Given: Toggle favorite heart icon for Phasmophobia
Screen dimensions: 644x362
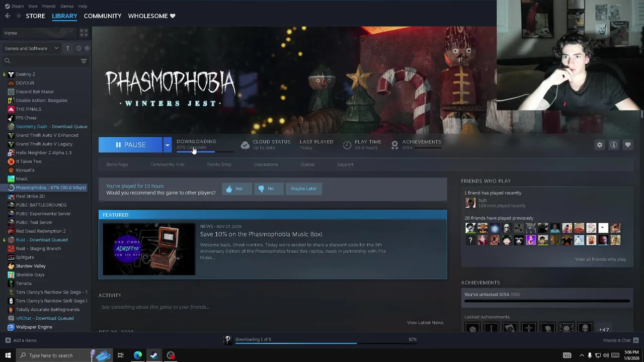Looking at the screenshot, I should (x=628, y=145).
